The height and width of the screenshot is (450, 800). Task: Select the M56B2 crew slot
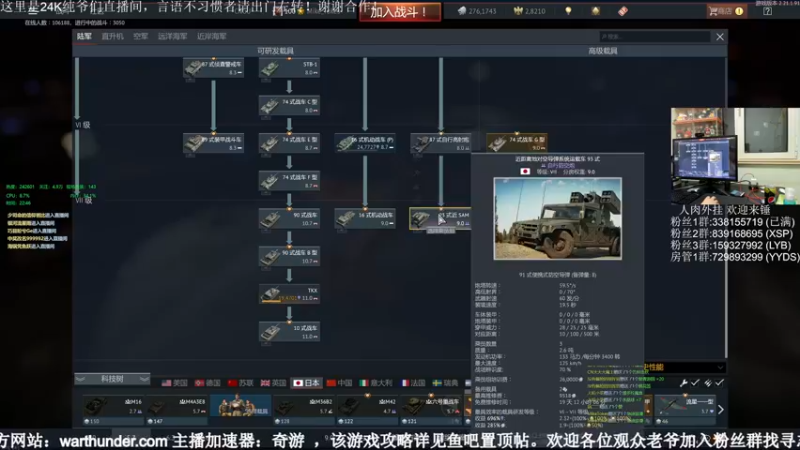304,410
